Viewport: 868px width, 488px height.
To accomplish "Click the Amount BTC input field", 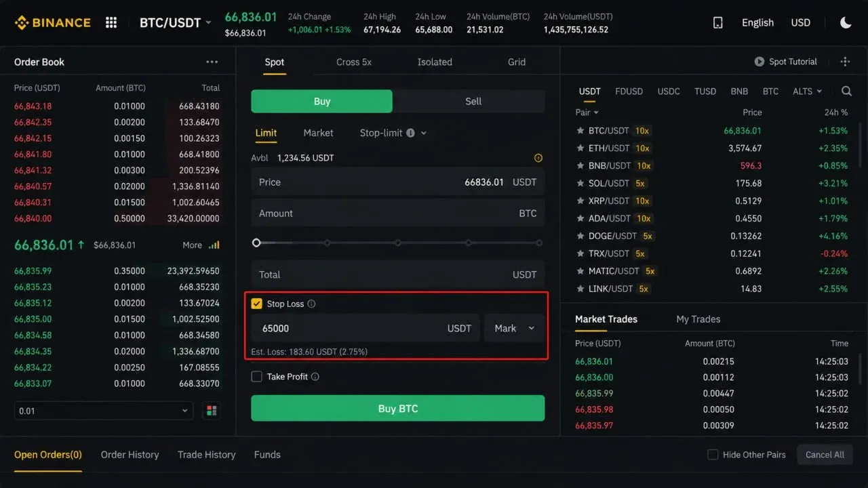I will point(397,213).
